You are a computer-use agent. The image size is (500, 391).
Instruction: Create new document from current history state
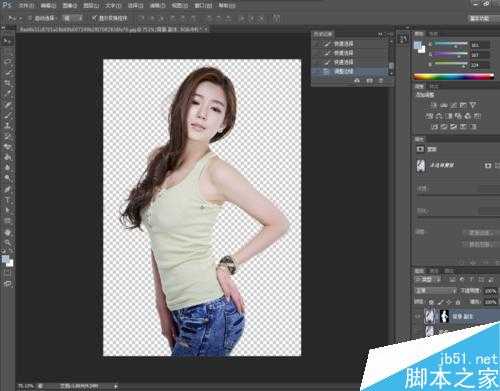357,81
